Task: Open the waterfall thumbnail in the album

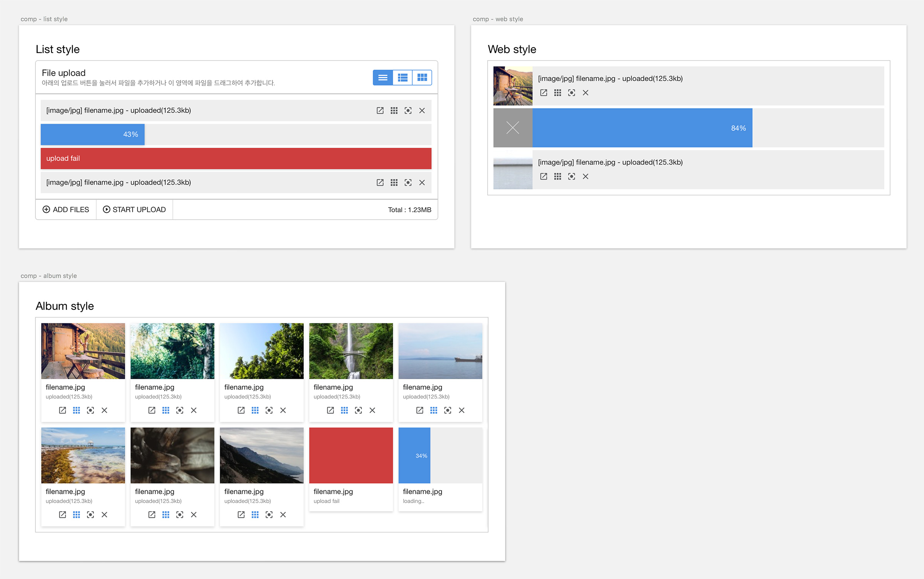Action: coord(351,351)
